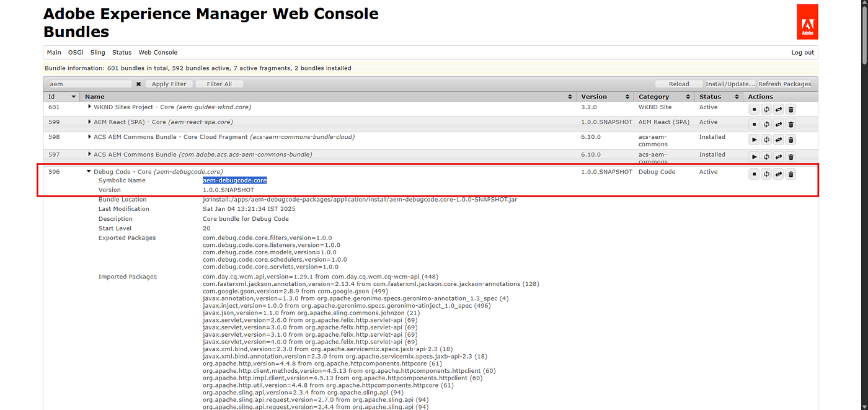
Task: Focus the bundle filter field containing 'aem'
Action: (x=90, y=84)
